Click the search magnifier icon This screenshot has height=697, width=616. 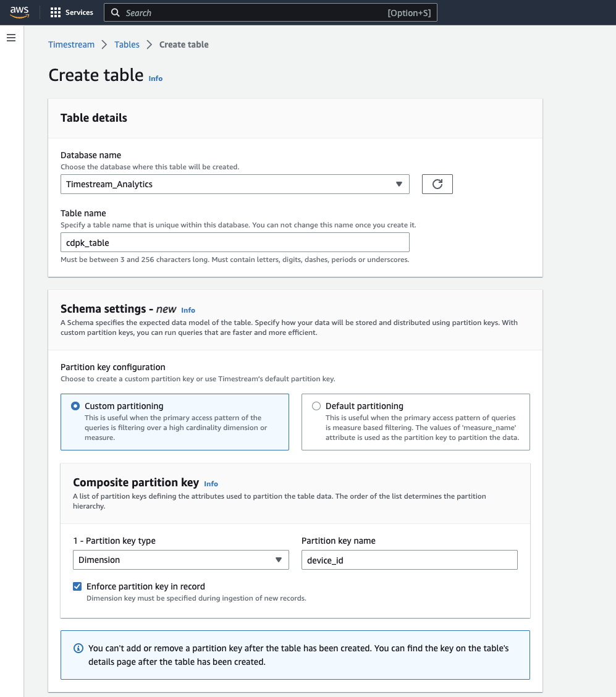tap(116, 12)
